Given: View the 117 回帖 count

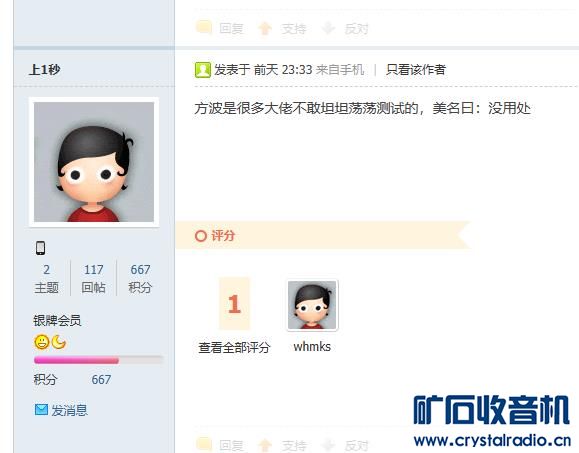Looking at the screenshot, I should (x=93, y=278).
